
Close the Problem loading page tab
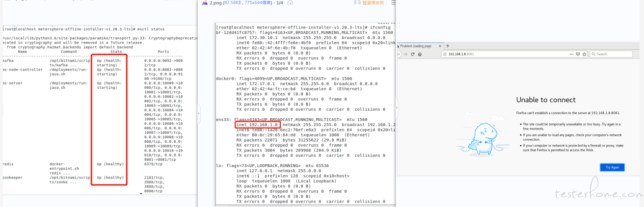(x=440, y=46)
